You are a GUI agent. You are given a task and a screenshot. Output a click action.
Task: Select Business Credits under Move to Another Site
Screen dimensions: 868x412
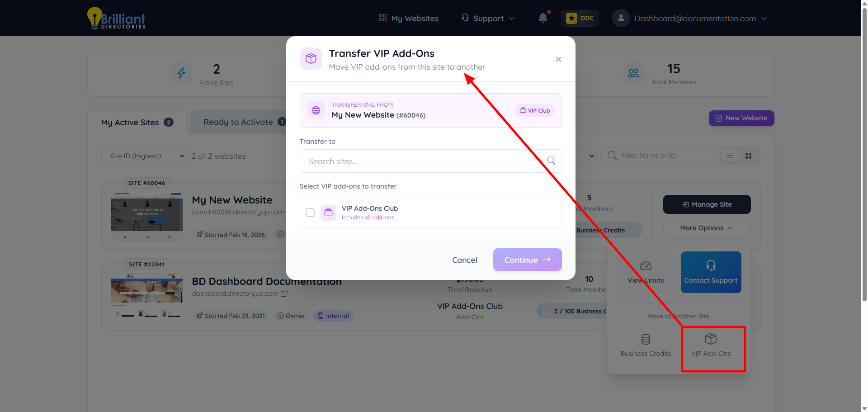[x=646, y=346]
